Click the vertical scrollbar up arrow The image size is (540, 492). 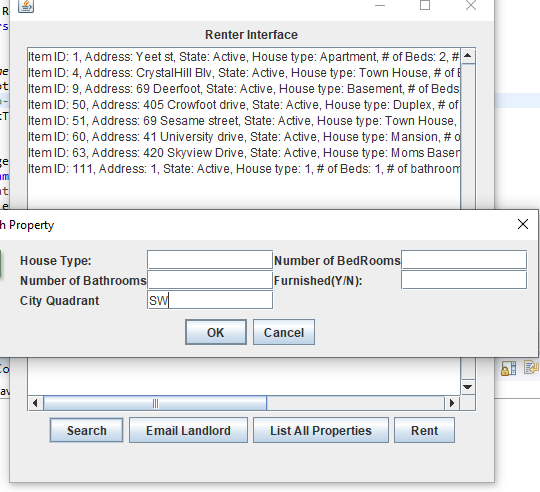(468, 55)
